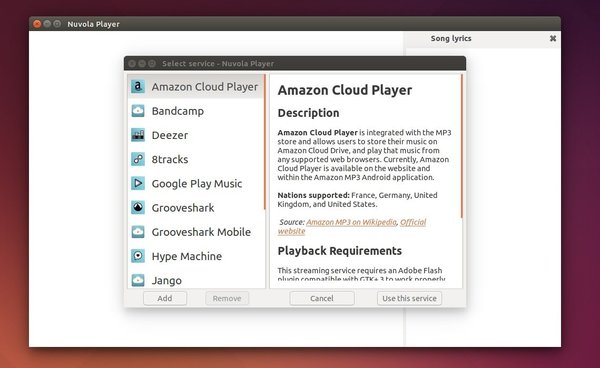Screen dimensions: 600x368
Task: Click the Playback Requirements heading
Action: coord(339,251)
